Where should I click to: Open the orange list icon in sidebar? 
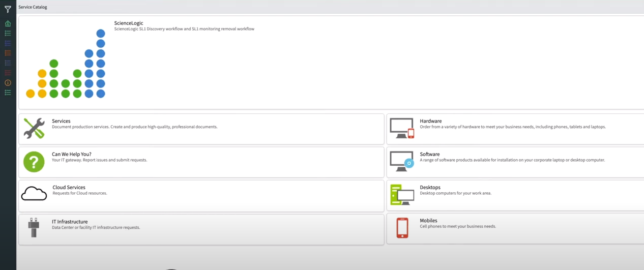pos(8,53)
